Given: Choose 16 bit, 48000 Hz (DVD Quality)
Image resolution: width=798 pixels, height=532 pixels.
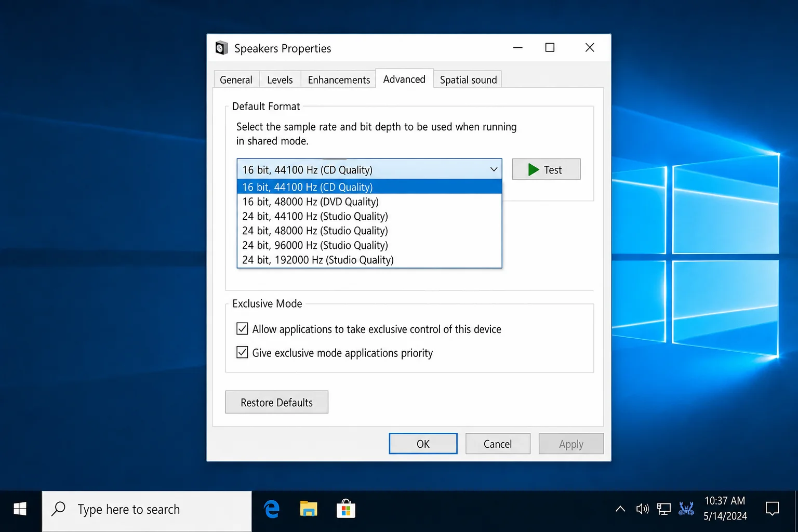Looking at the screenshot, I should pos(369,202).
